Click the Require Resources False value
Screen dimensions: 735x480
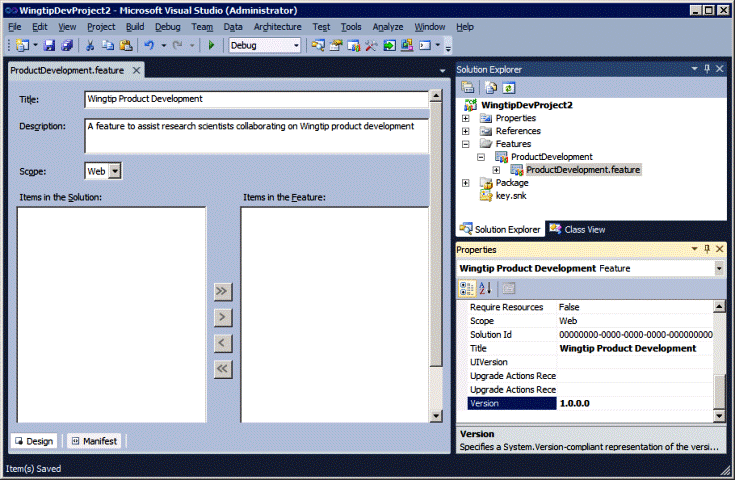[569, 307]
